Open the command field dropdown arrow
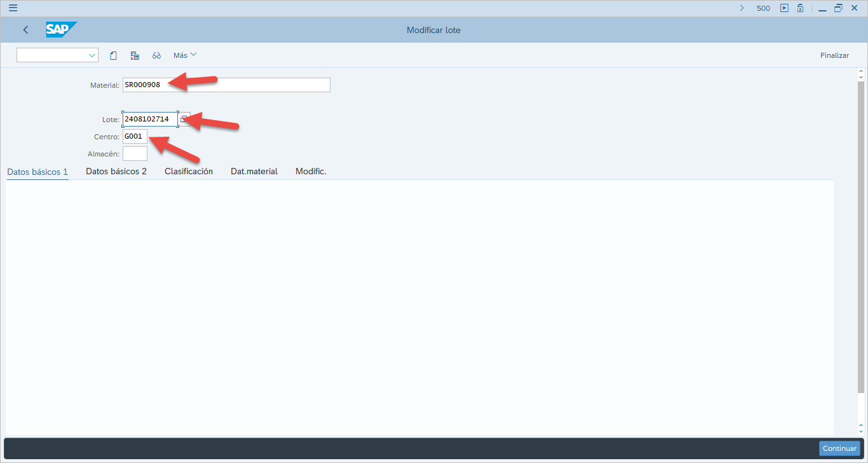Image resolution: width=868 pixels, height=463 pixels. tap(92, 55)
